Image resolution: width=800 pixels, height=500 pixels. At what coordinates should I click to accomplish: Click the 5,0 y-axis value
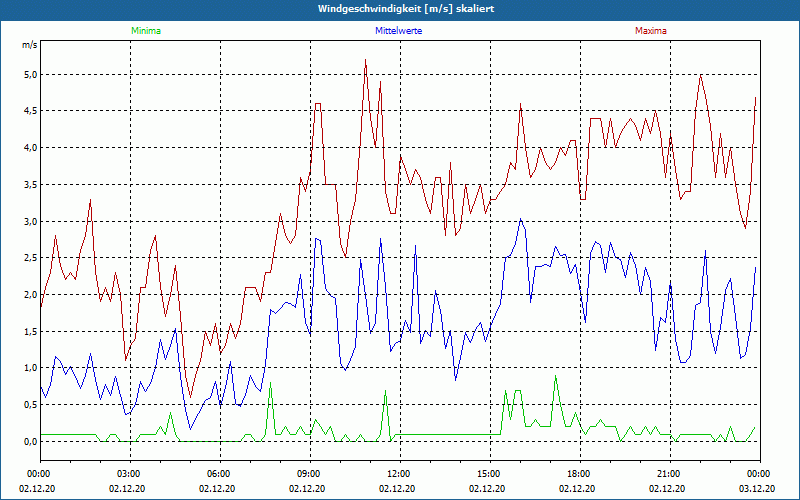click(31, 74)
